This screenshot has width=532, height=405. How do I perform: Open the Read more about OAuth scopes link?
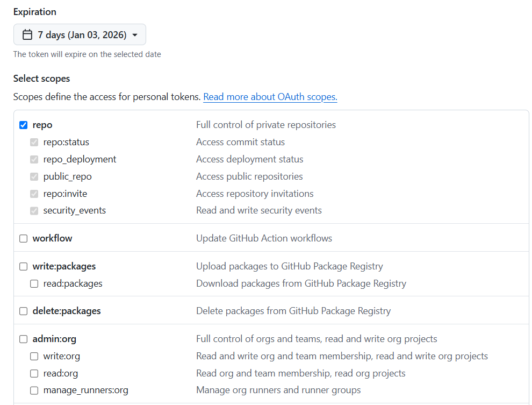point(270,97)
